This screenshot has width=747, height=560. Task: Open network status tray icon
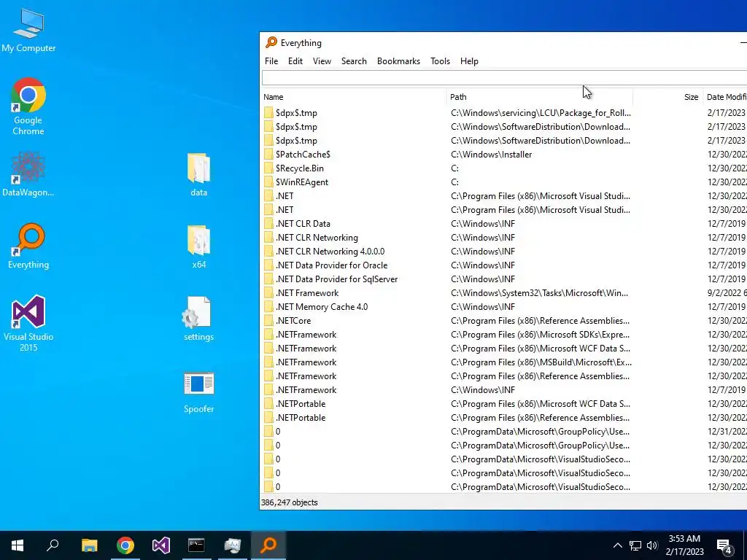635,545
